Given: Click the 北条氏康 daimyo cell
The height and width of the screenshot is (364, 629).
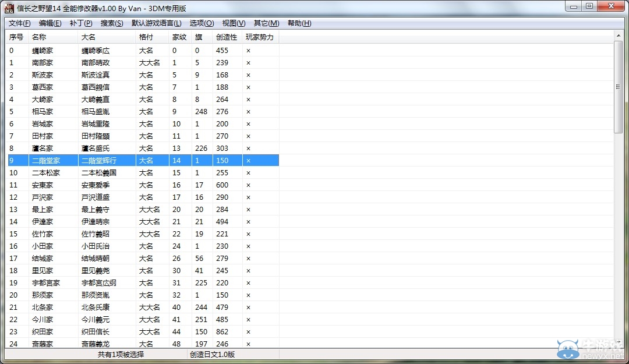Looking at the screenshot, I should click(x=96, y=308).
